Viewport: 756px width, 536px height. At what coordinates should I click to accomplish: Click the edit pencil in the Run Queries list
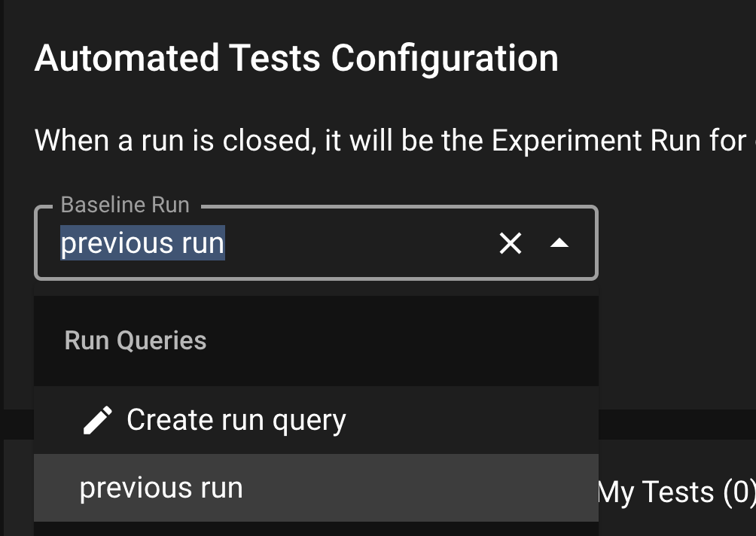[x=98, y=420]
